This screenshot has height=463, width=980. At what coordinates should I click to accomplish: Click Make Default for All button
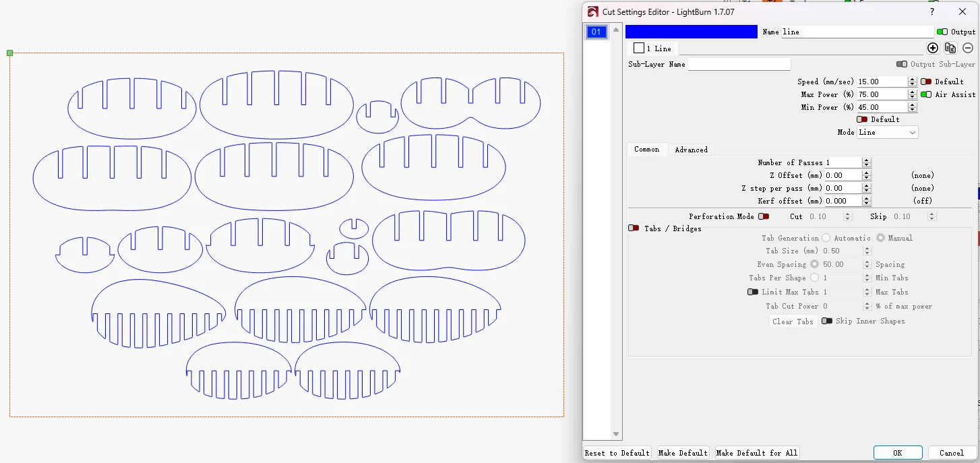pos(758,453)
